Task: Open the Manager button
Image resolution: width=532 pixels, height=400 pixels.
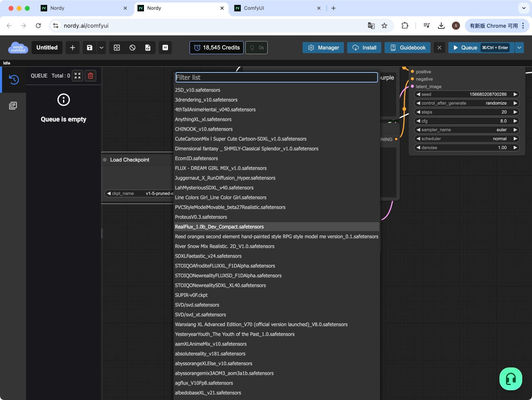Action: [x=323, y=48]
